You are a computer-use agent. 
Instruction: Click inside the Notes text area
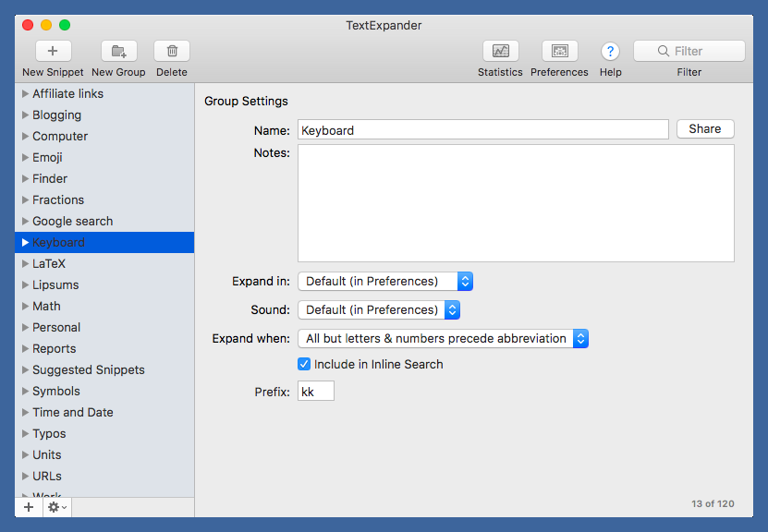[x=516, y=203]
